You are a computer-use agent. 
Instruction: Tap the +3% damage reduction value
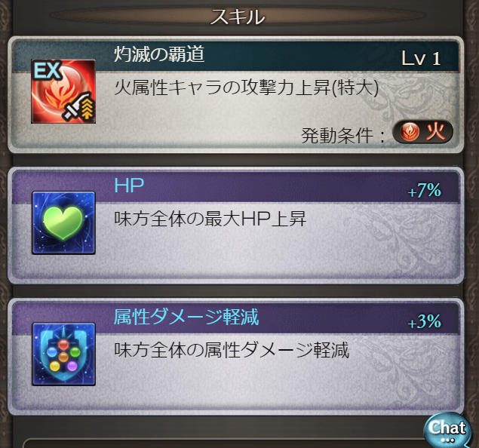click(425, 321)
